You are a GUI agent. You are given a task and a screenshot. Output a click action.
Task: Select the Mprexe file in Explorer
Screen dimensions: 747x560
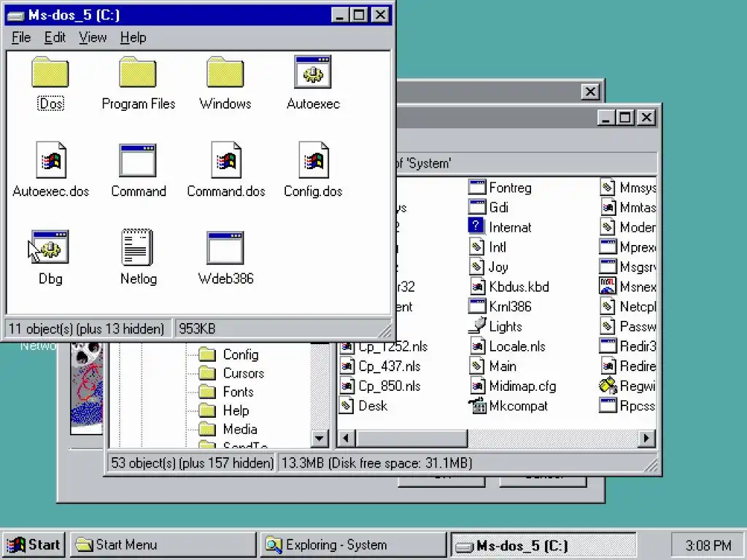coord(628,247)
